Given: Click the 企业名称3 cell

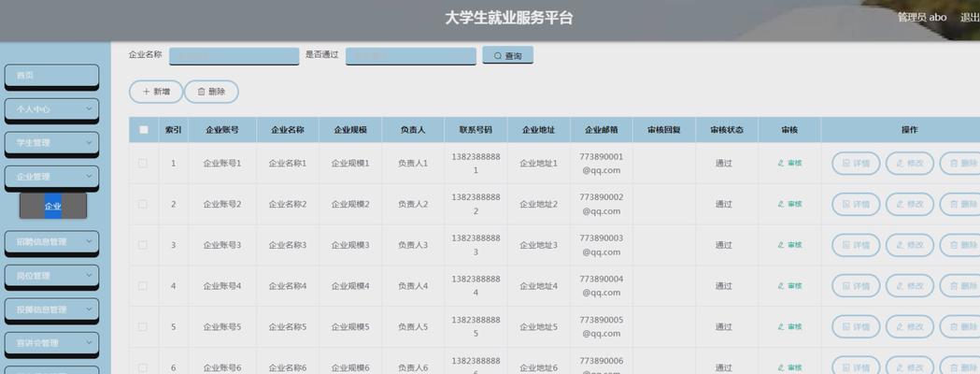Looking at the screenshot, I should (x=288, y=245).
